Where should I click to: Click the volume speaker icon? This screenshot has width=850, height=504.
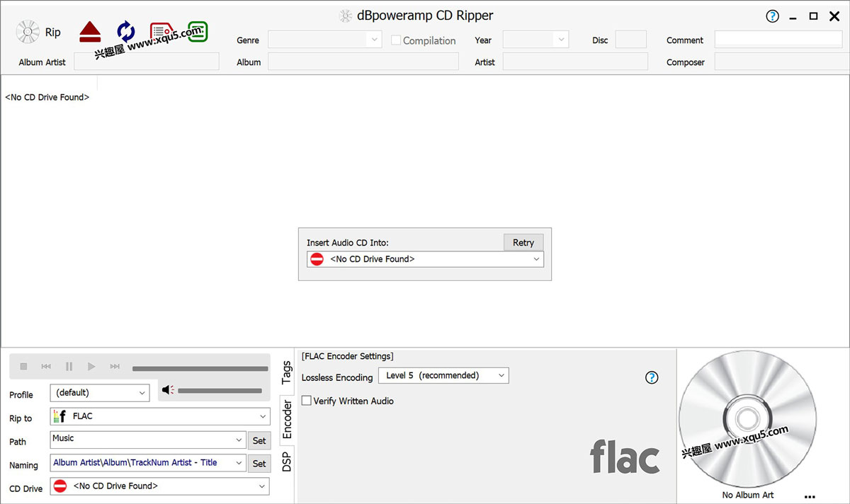[168, 390]
